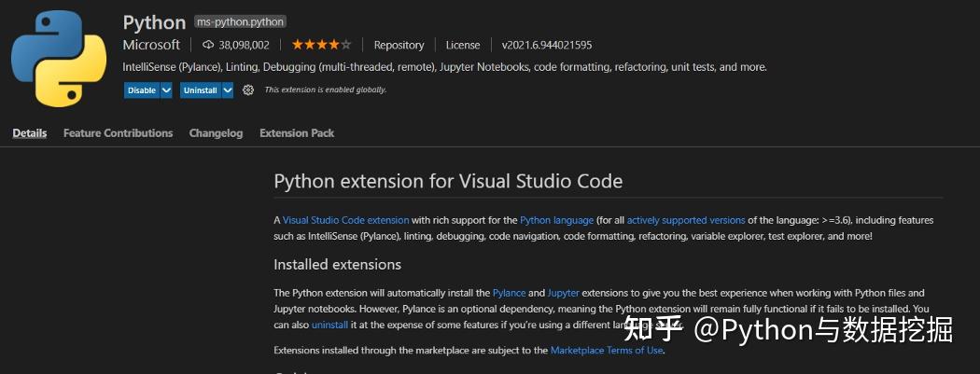Select the Details tab
Image resolution: width=980 pixels, height=374 pixels.
(x=29, y=133)
